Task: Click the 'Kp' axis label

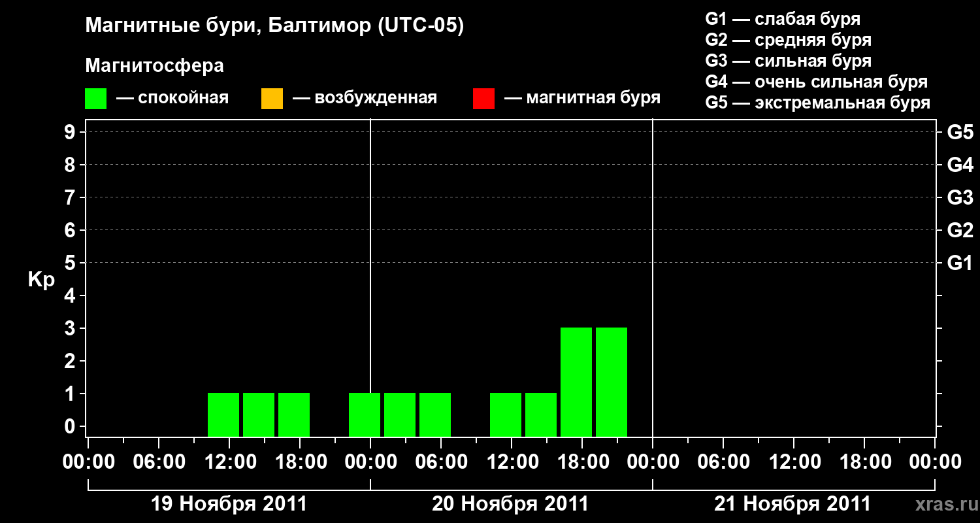Action: 41,279
